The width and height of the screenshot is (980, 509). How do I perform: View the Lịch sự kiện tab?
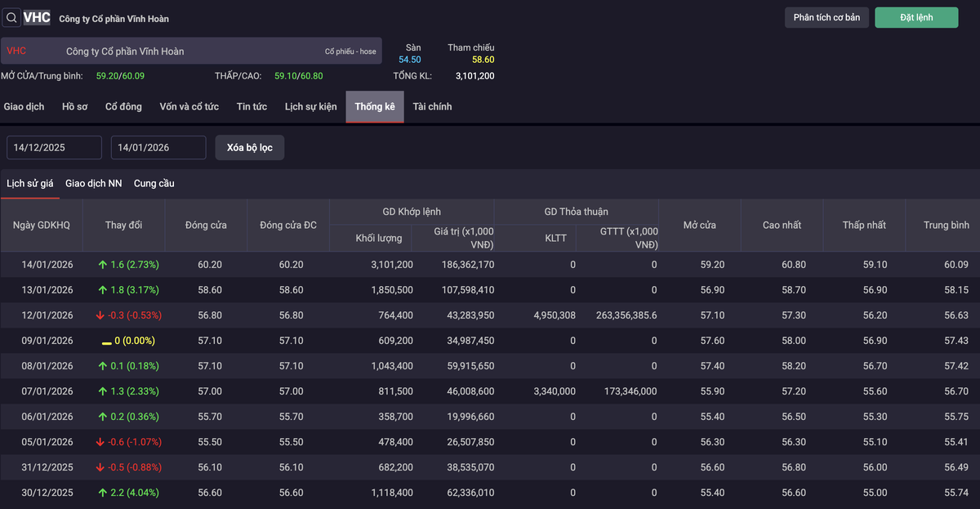[x=310, y=107]
